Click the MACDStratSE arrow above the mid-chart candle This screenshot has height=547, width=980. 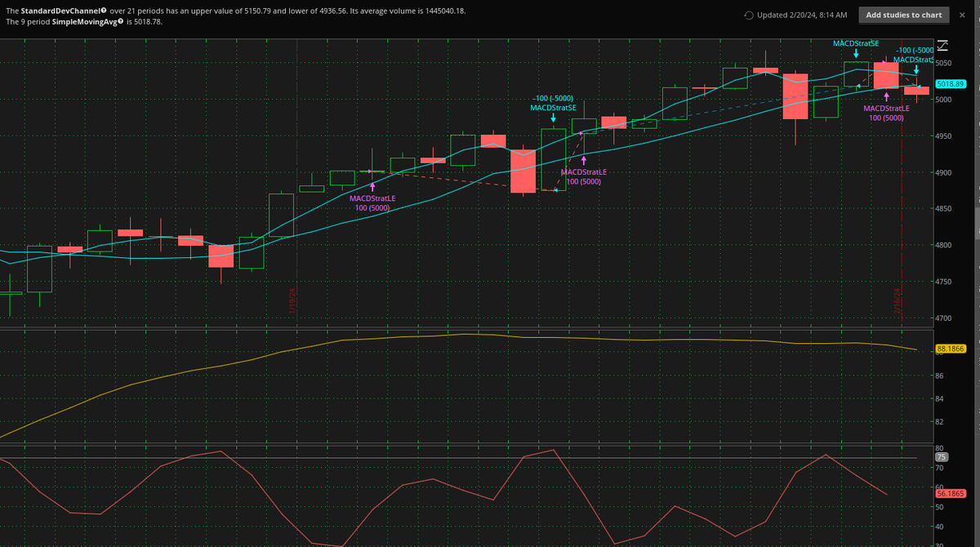(553, 119)
